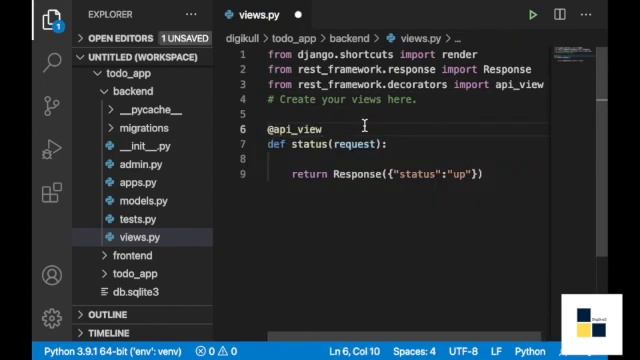Change end of line sequence LF
The image size is (640, 360).
pos(496,351)
